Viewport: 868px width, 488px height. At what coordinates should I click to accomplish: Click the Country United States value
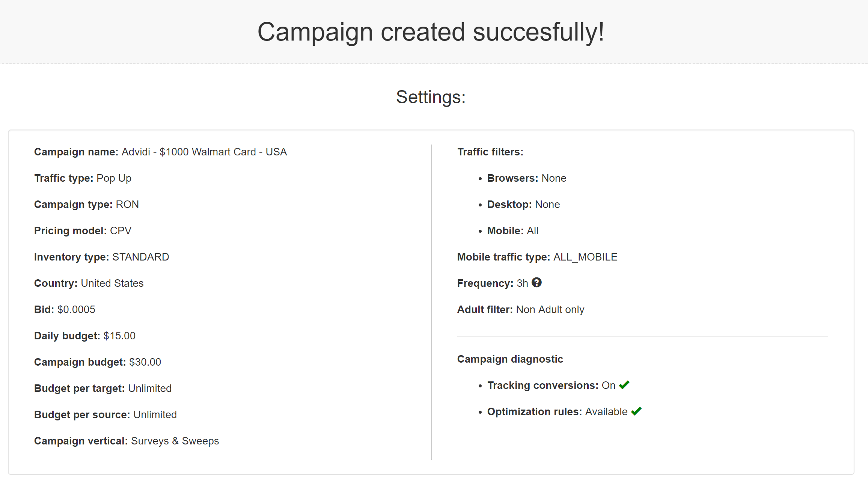112,283
